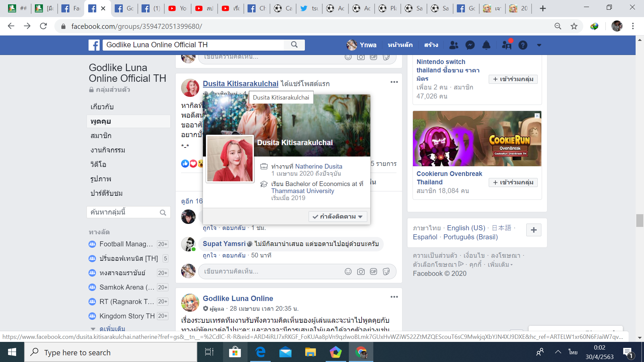Open post options menu on Dusita's post
This screenshot has height=362, width=644.
click(394, 82)
